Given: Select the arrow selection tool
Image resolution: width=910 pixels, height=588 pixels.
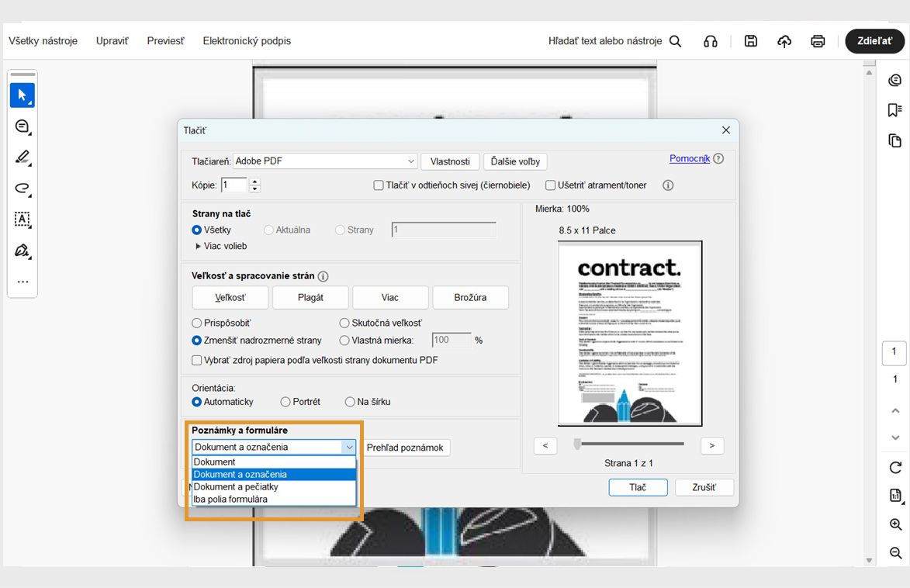Looking at the screenshot, I should [22, 95].
